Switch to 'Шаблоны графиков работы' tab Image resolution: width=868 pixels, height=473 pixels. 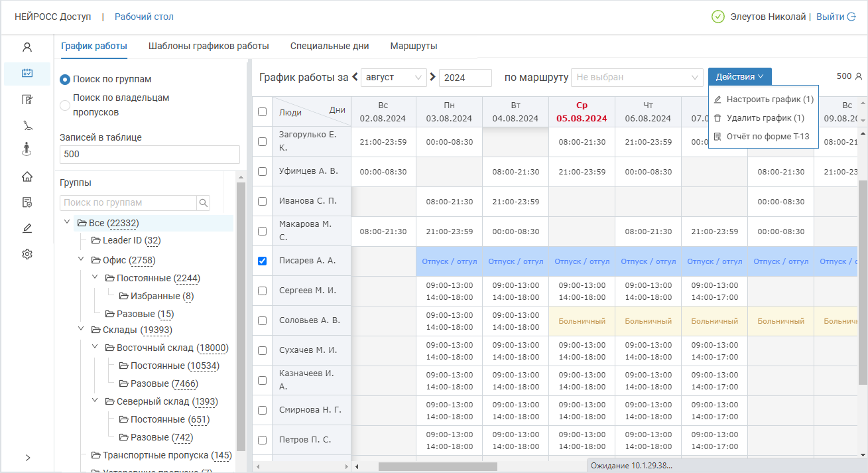coord(209,46)
